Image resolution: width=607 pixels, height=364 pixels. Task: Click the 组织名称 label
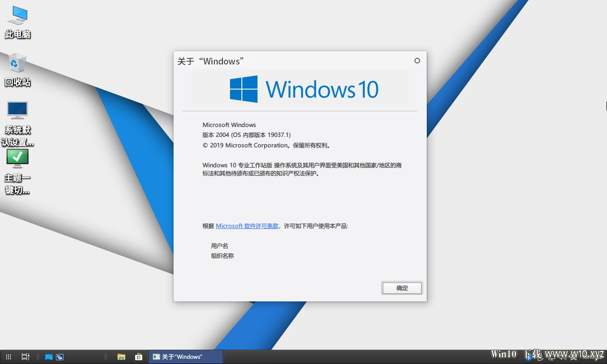click(222, 256)
